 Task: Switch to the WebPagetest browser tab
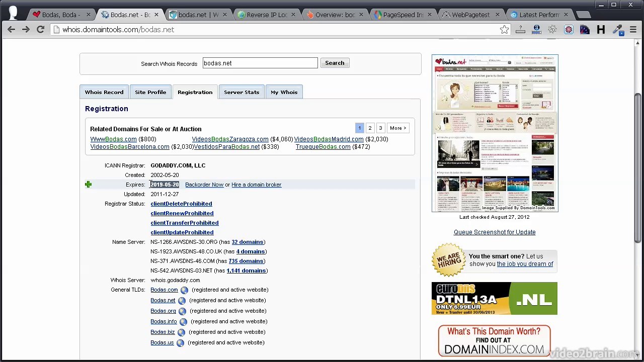click(x=470, y=15)
